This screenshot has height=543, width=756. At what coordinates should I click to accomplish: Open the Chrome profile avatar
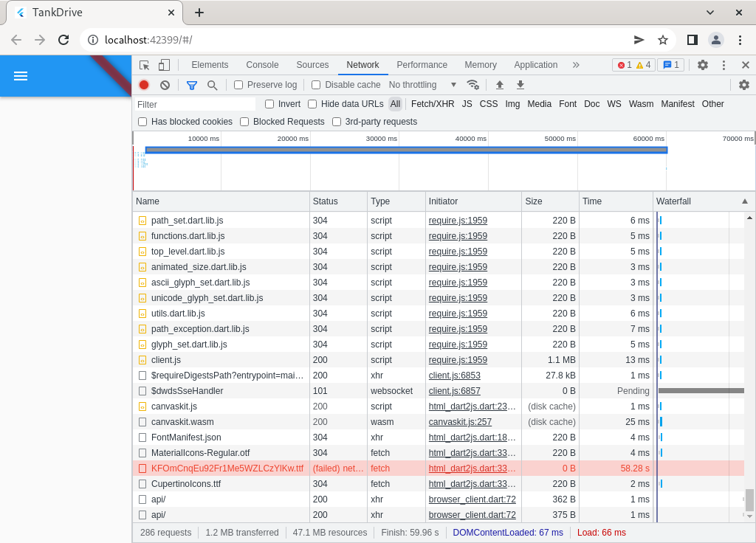tap(716, 40)
